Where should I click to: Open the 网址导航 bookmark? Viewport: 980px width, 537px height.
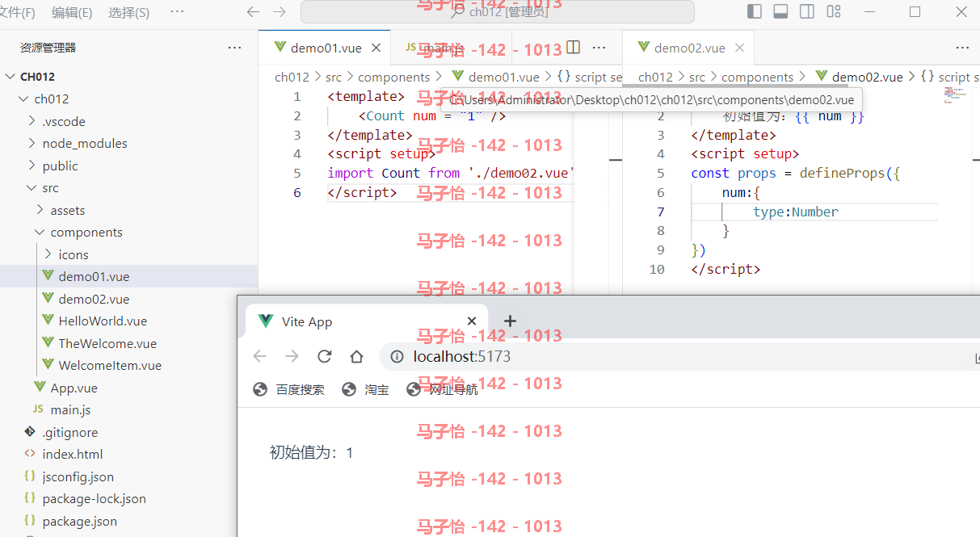442,389
